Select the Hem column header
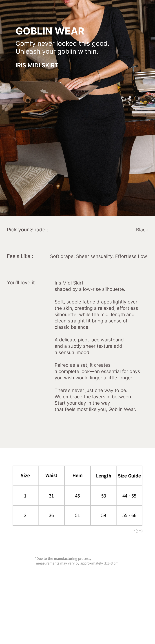Viewport: 155px width, 644px height. pyautogui.click(x=77, y=475)
